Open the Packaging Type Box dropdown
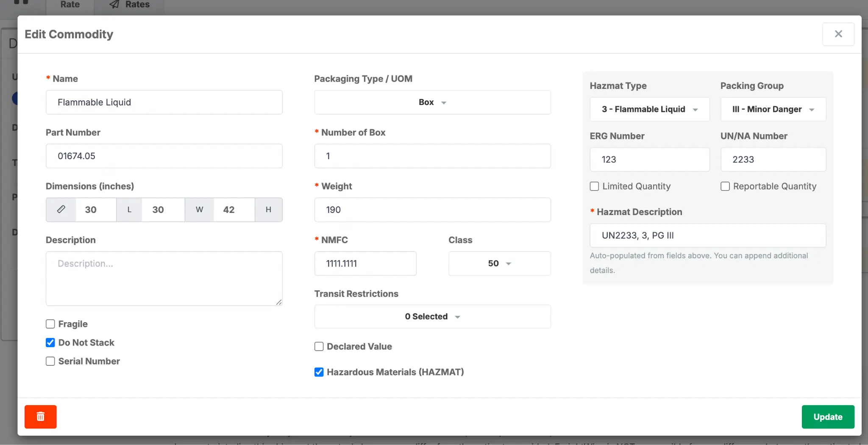 (x=432, y=102)
